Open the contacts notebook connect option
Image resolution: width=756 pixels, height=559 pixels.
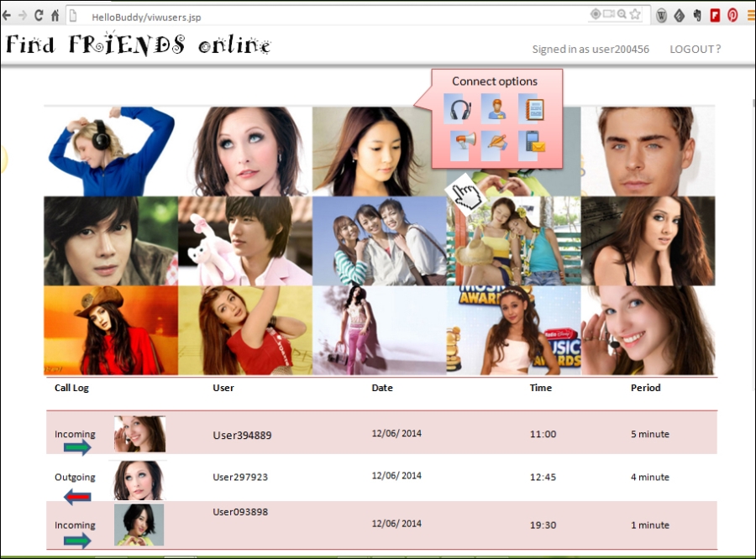tap(534, 110)
